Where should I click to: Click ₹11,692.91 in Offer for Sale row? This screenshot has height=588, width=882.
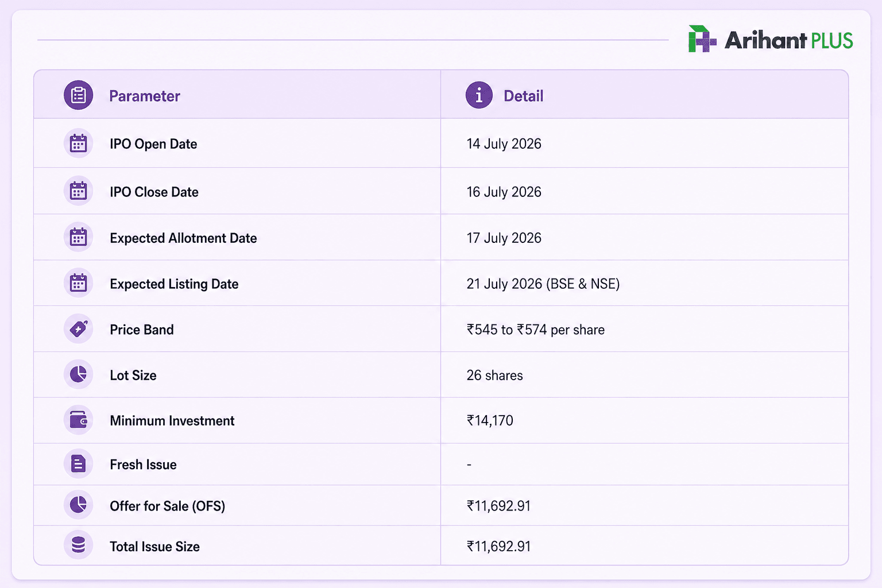(498, 506)
